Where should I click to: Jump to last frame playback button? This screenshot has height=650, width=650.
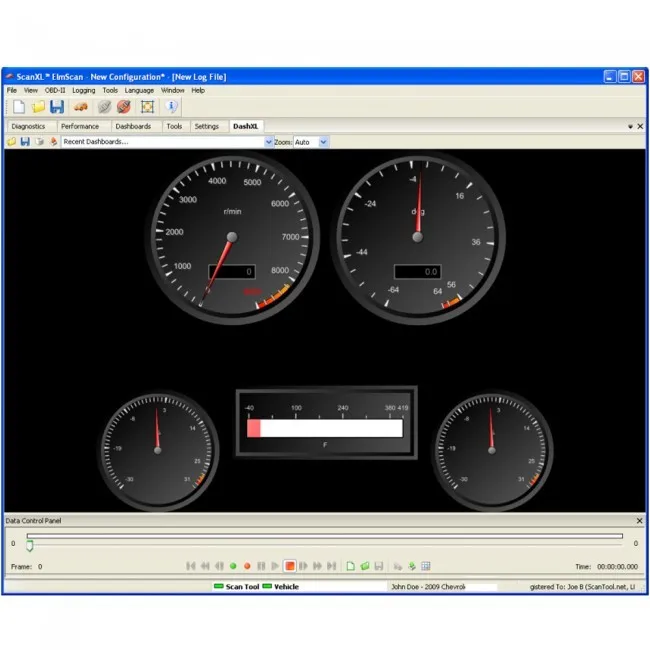coord(331,566)
